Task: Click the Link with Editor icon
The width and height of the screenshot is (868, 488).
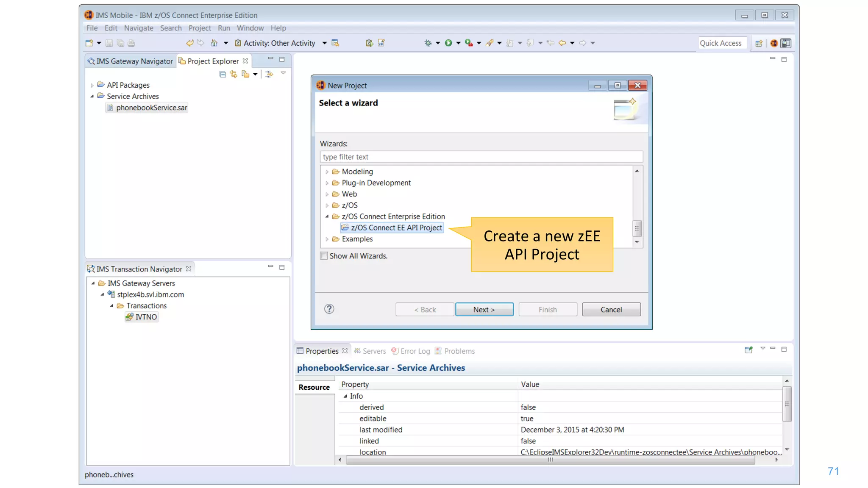Action: pos(234,74)
